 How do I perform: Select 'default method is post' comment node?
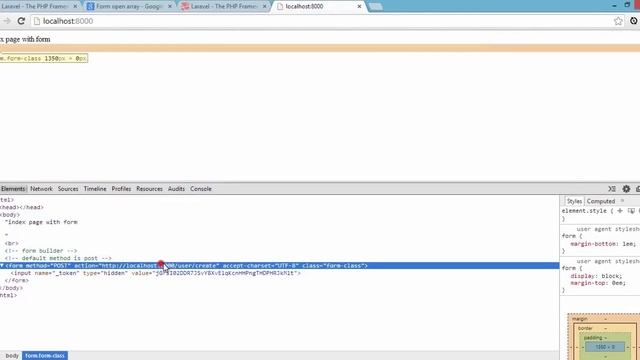[58, 258]
